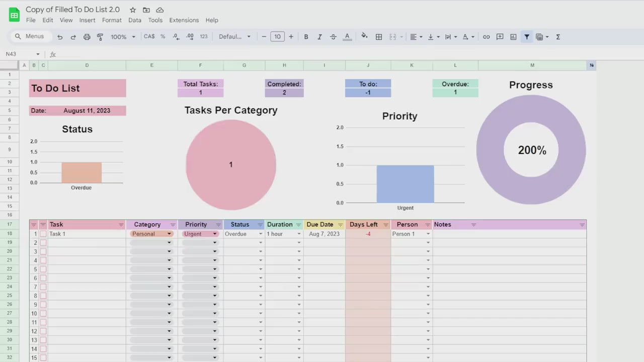
Task: Increase font size with plus button
Action: [x=291, y=37]
